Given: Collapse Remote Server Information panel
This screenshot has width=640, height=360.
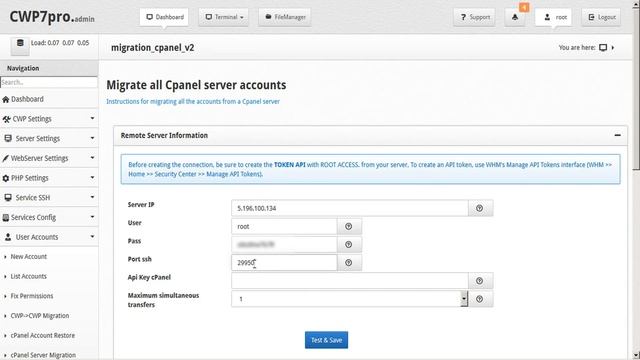Looking at the screenshot, I should click(618, 135).
